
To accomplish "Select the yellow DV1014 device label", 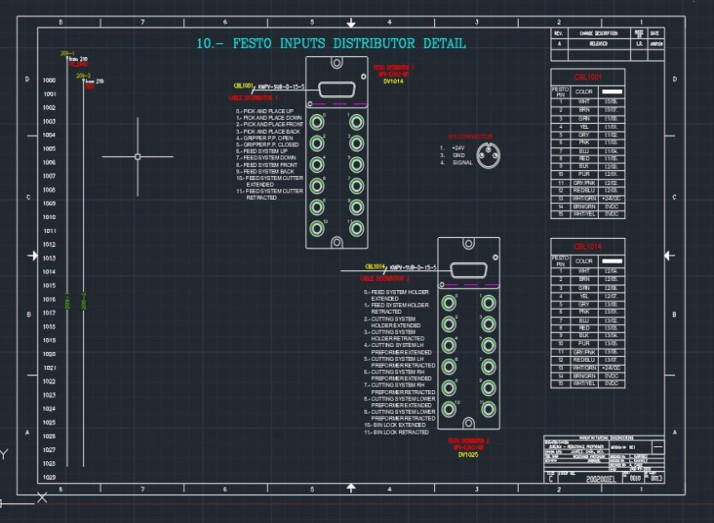I will [x=392, y=82].
